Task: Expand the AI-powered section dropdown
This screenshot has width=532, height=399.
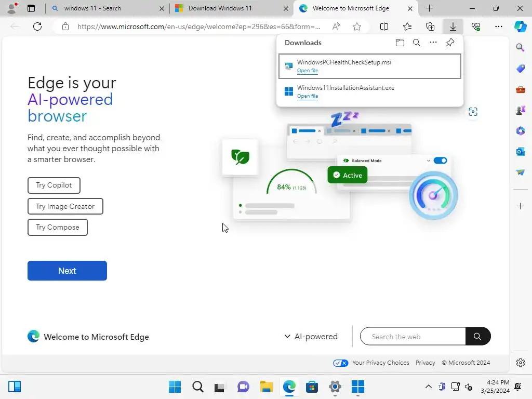Action: point(311,337)
